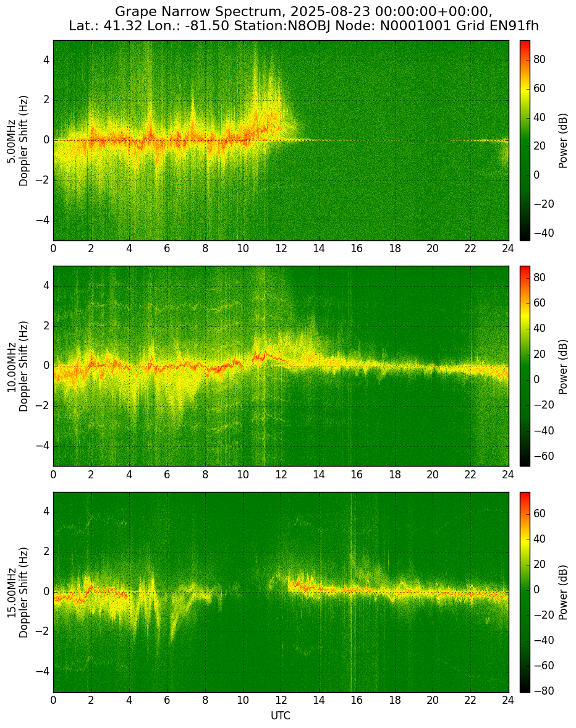Click the 16 UTC tick under the 10 MHz plot
This screenshot has height=728, width=576.
click(x=357, y=474)
